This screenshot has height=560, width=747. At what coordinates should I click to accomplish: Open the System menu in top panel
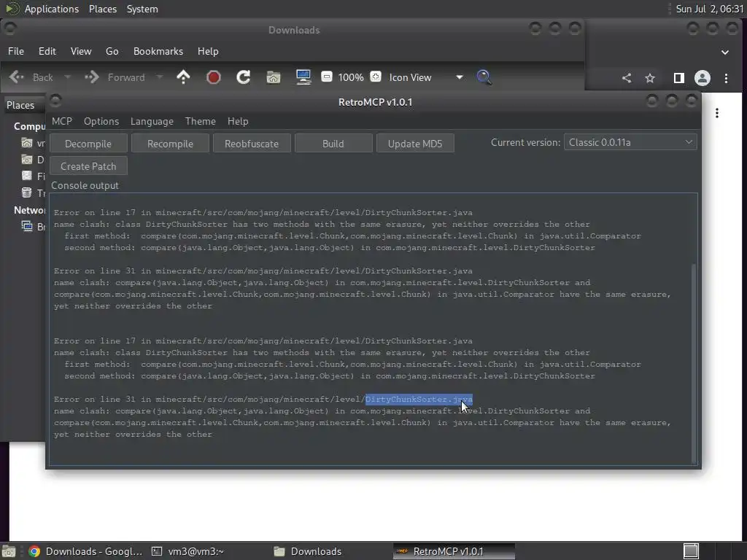[x=142, y=9]
